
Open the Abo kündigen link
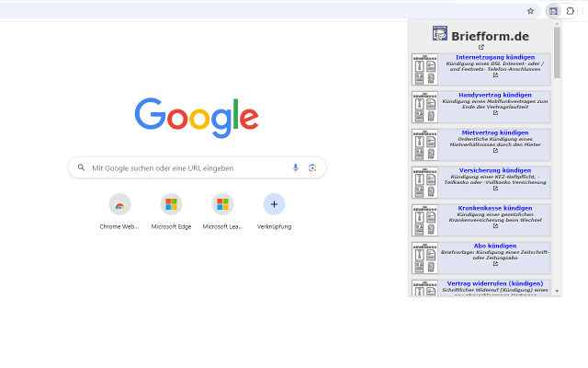tap(495, 246)
